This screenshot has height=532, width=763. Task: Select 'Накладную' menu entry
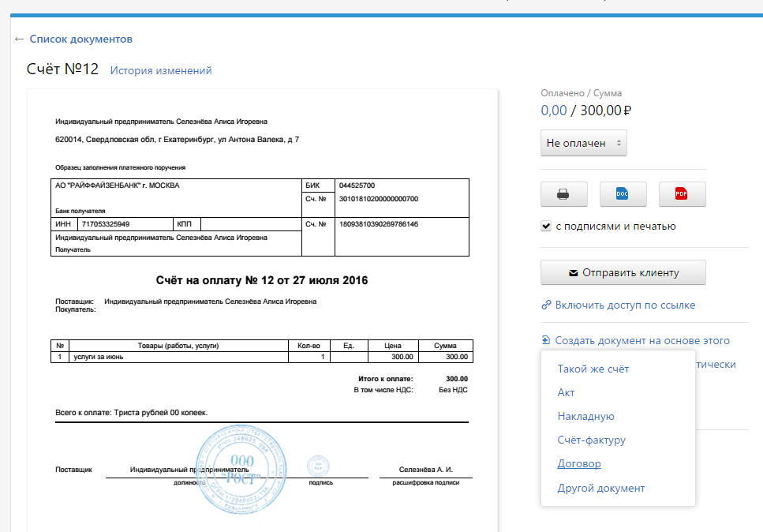click(586, 416)
